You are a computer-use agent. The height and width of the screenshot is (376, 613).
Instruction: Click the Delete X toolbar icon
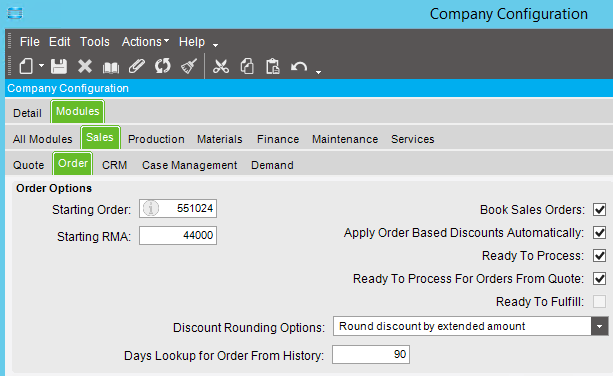84,66
